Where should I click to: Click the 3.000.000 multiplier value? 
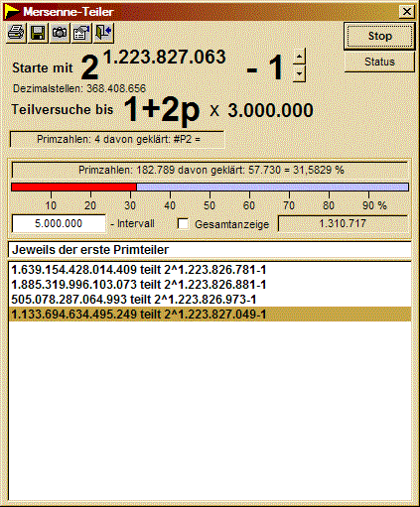pyautogui.click(x=270, y=110)
